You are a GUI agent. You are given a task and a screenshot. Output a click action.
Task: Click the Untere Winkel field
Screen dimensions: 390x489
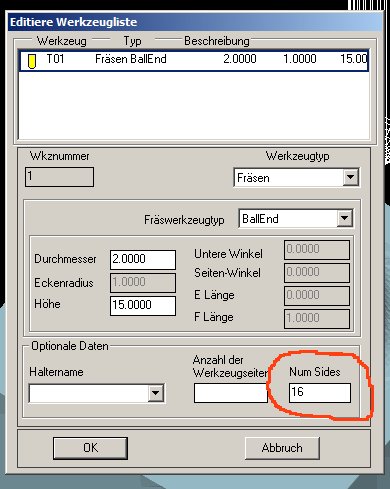[317, 250]
